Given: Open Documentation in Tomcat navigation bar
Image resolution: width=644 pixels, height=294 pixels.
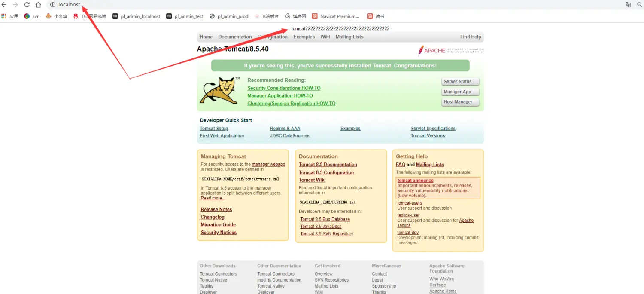Looking at the screenshot, I should click(x=235, y=37).
